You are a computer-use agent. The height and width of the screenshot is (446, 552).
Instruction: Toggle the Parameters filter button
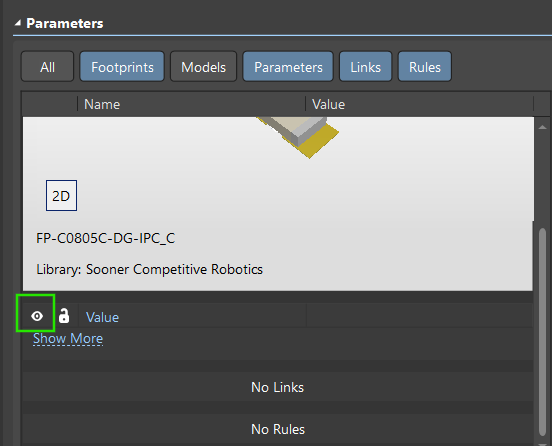click(288, 67)
